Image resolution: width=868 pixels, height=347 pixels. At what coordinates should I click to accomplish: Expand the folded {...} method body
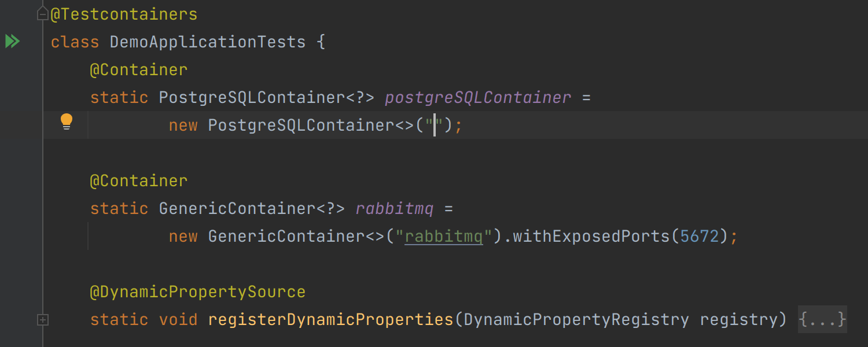tap(822, 319)
